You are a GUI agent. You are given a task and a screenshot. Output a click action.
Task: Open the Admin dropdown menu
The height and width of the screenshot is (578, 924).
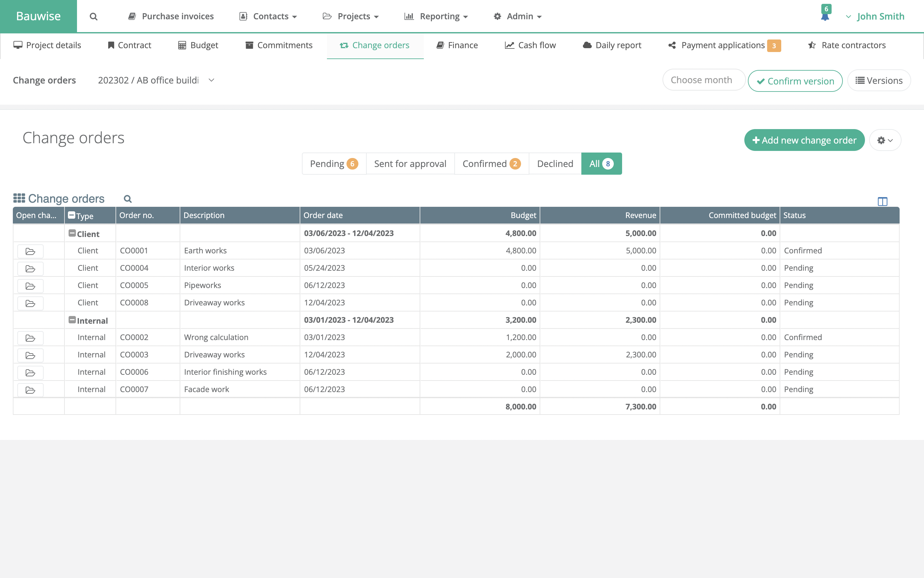pyautogui.click(x=518, y=16)
